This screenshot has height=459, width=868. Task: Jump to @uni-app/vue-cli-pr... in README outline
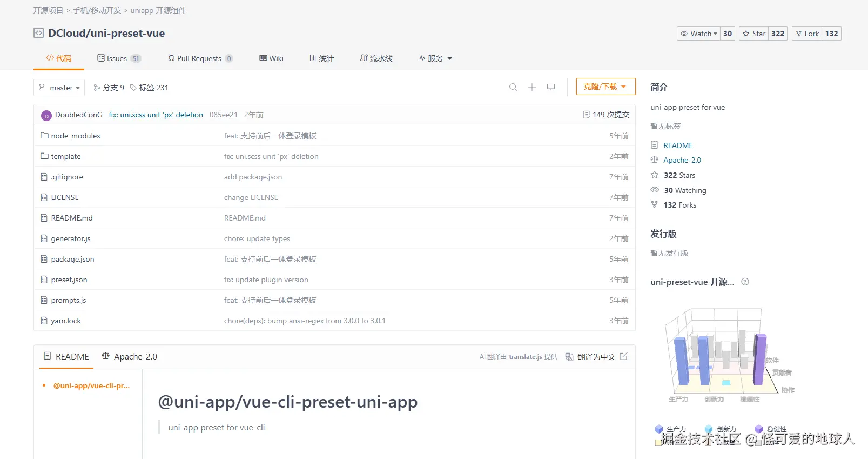91,385
